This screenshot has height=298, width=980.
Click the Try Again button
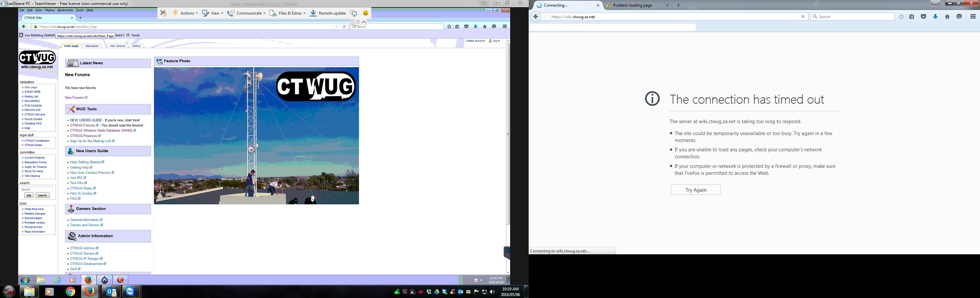696,190
